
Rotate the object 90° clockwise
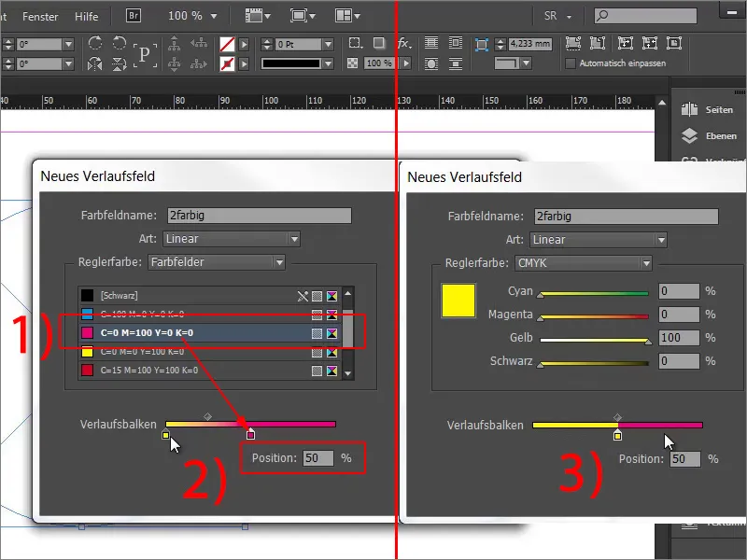[95, 43]
